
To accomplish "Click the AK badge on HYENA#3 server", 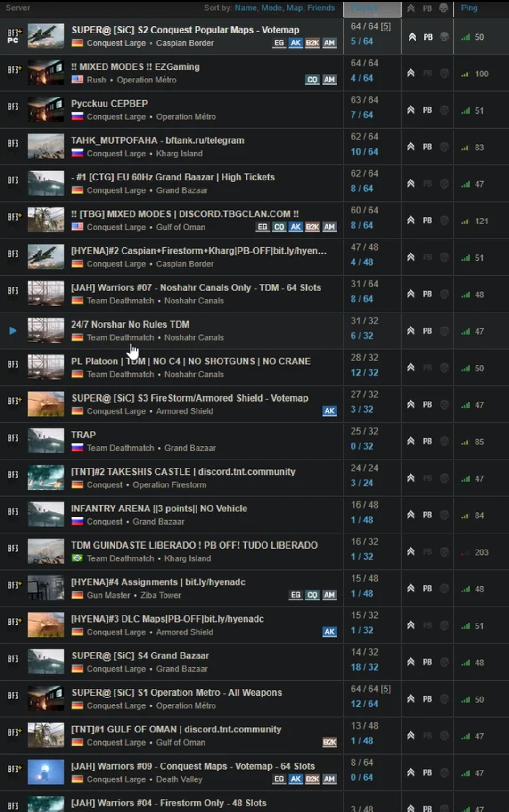I will tap(329, 632).
